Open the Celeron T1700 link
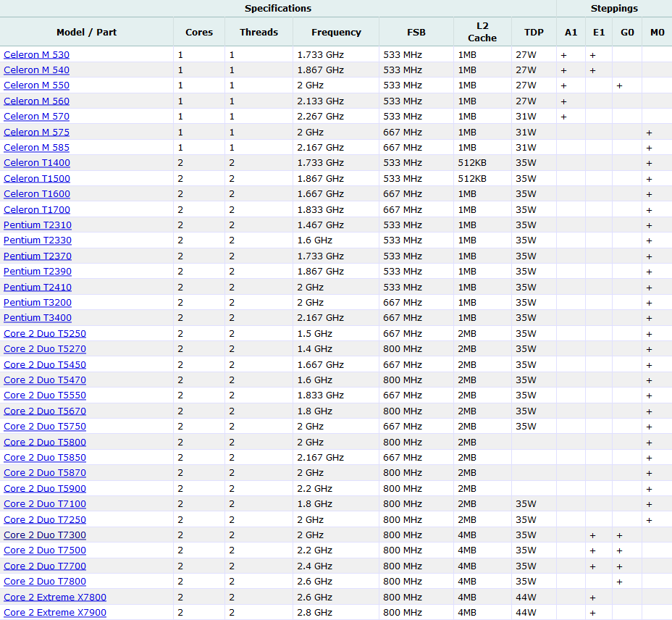 [x=37, y=209]
